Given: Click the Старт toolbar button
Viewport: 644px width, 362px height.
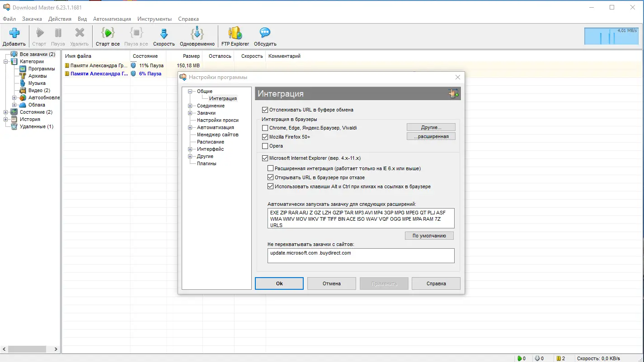Looking at the screenshot, I should pyautogui.click(x=39, y=37).
